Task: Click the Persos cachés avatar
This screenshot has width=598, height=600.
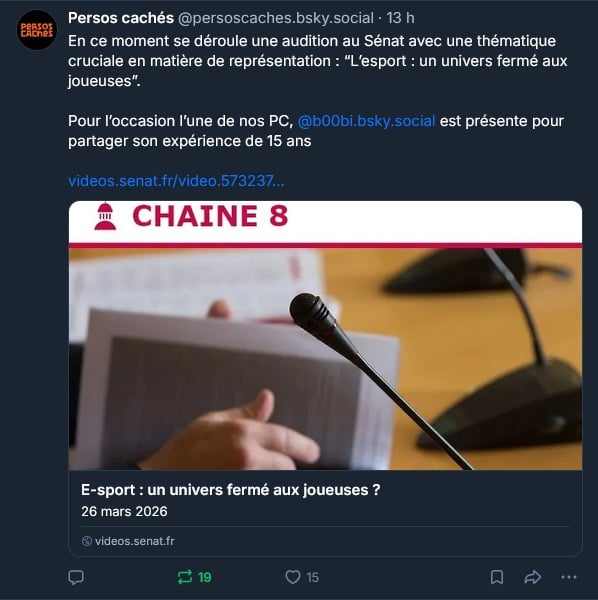Action: click(x=37, y=30)
